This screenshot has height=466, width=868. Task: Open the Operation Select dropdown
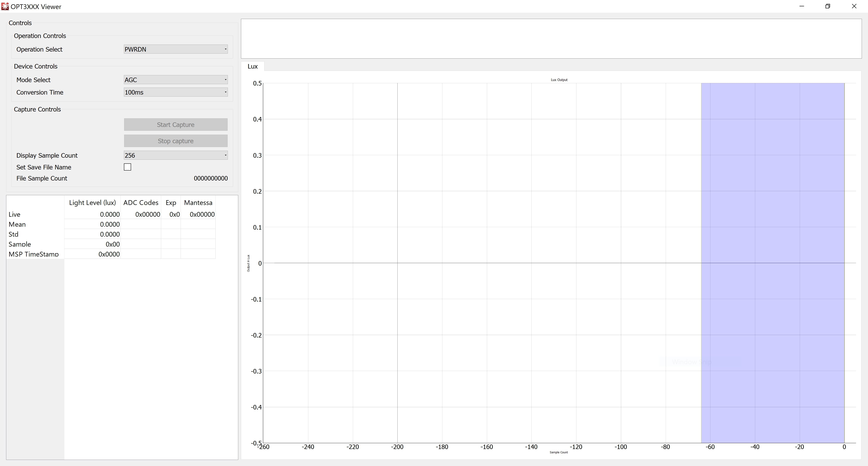tap(176, 49)
